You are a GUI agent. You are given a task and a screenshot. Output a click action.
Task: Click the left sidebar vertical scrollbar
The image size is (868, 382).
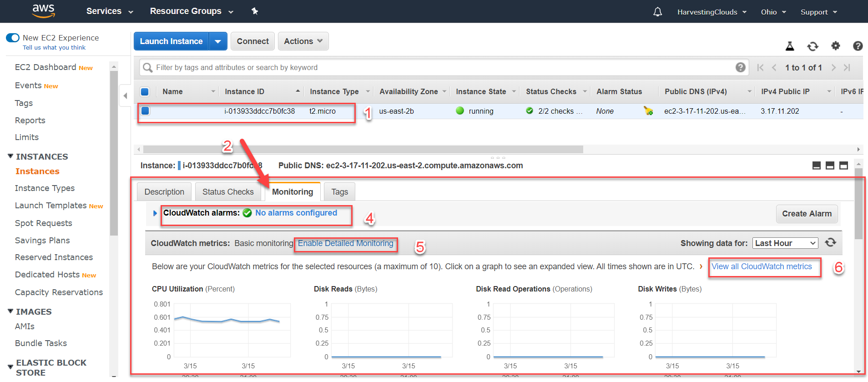[114, 153]
